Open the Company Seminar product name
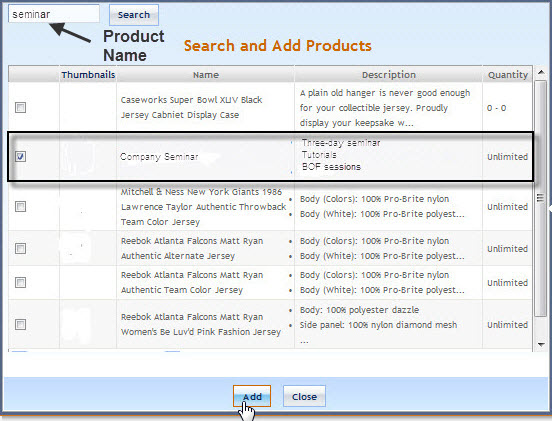The height and width of the screenshot is (421, 552). [159, 157]
